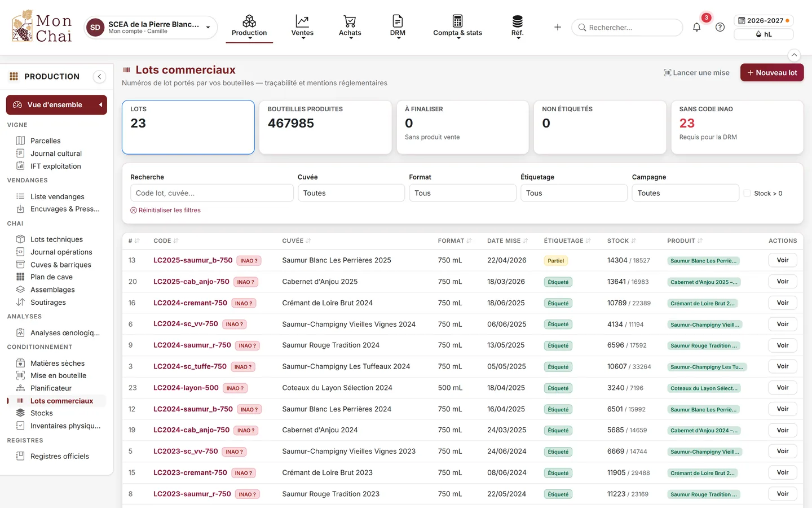The image size is (812, 508).
Task: Expand the SCEA de la Pierre Blanche account selector
Action: (151, 27)
